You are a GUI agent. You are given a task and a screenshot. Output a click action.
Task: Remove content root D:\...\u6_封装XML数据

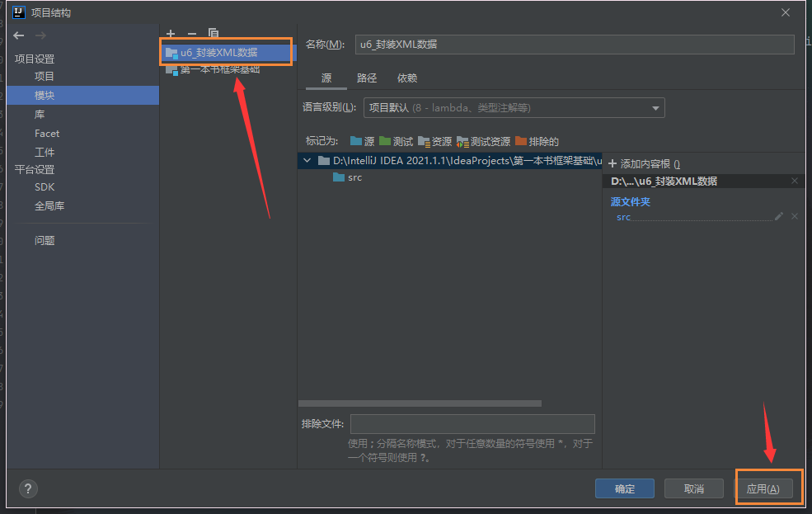pos(795,181)
